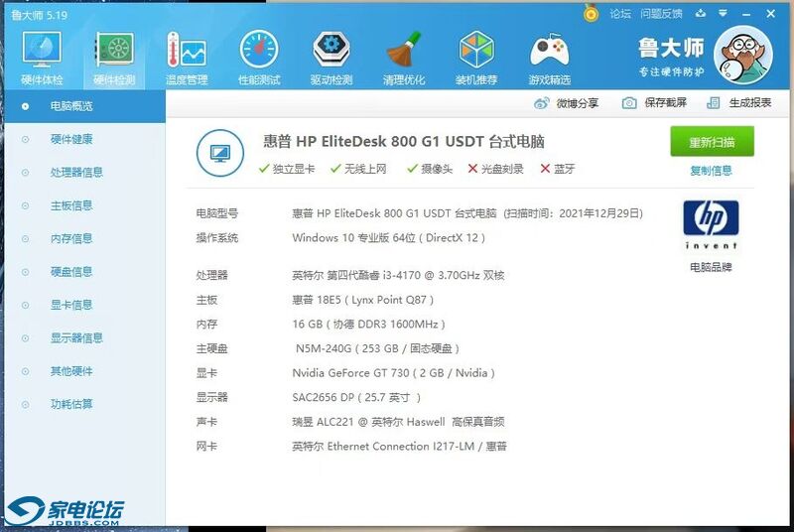The height and width of the screenshot is (532, 794).
Task: Click the large HP EliteDesk 800 G1 title
Action: (404, 141)
